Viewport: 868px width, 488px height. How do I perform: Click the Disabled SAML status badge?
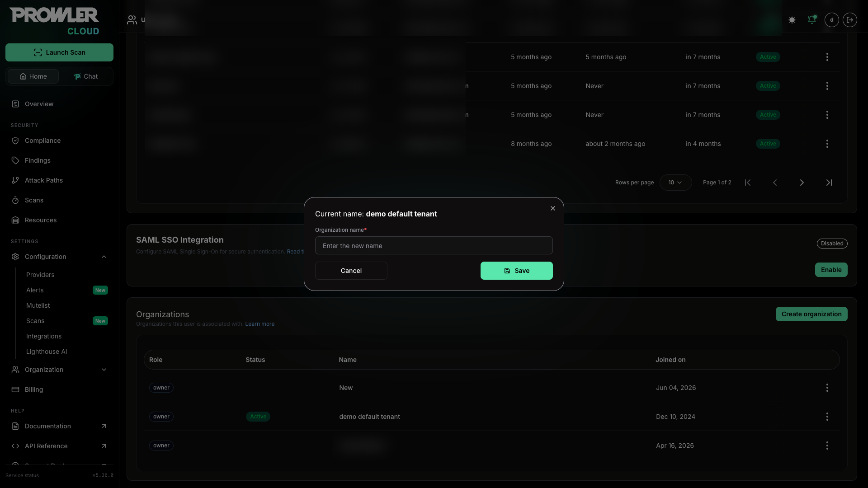click(832, 244)
